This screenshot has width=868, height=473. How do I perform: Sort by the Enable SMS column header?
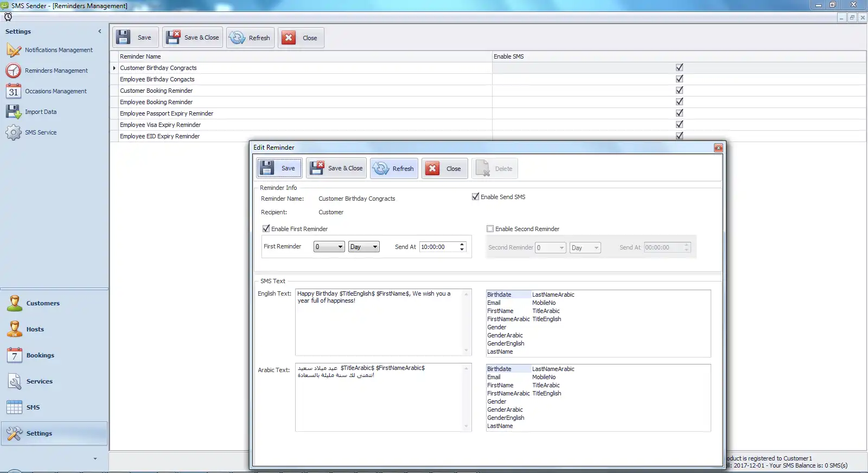[679, 56]
